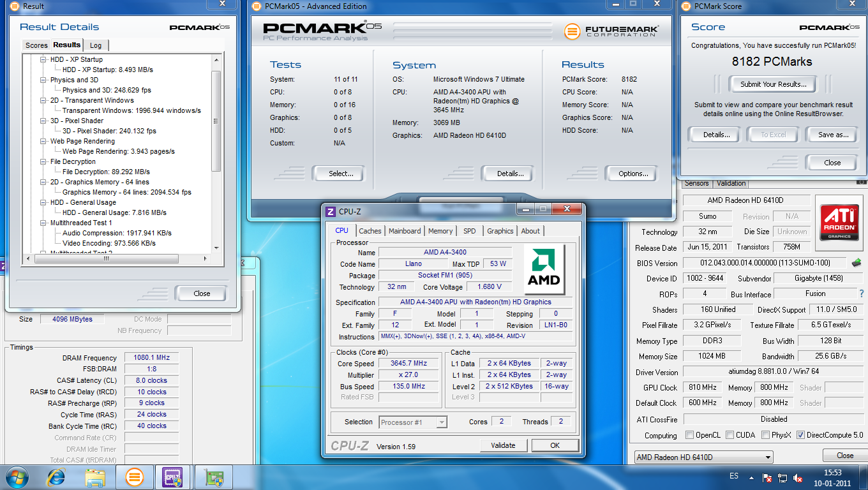The height and width of the screenshot is (490, 868).
Task: Click the Validate button in CPU-Z
Action: pos(503,445)
